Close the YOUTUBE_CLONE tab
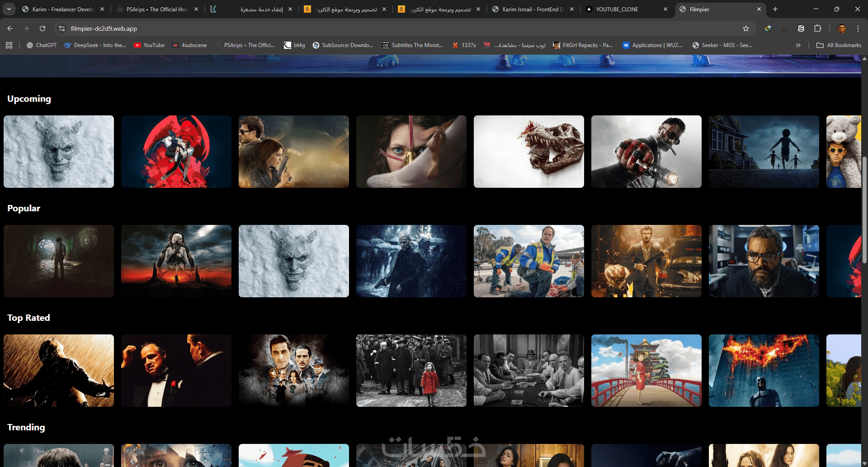Image resolution: width=868 pixels, height=467 pixels. (x=665, y=9)
